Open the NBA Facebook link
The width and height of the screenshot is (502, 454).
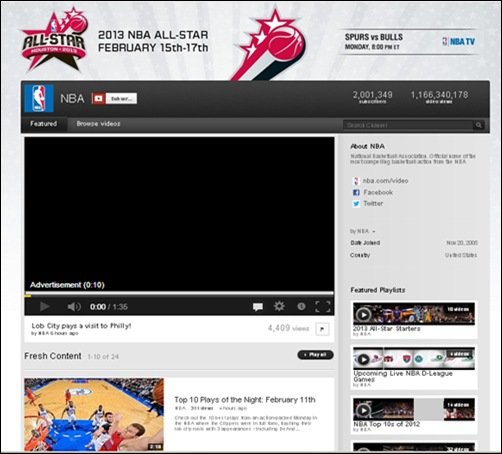point(378,192)
